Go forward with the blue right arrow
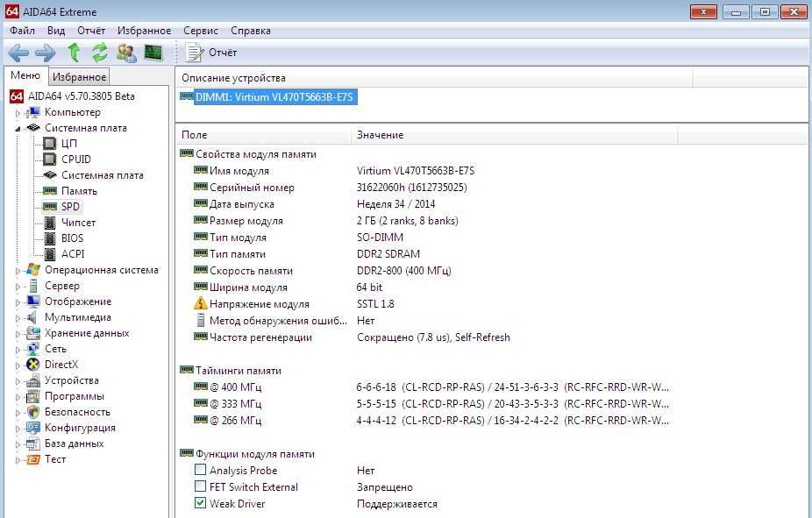 coord(46,53)
